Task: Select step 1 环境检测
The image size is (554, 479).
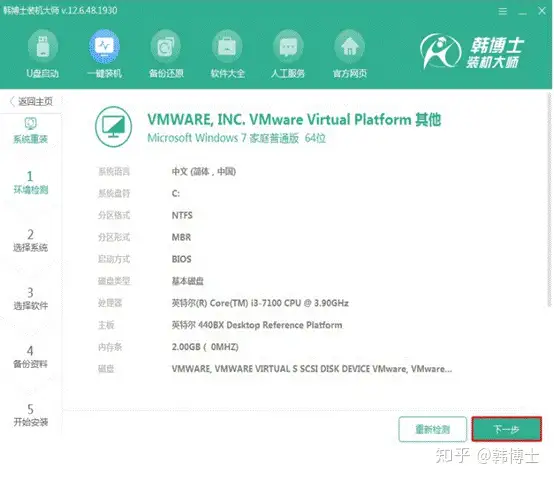Action: tap(31, 182)
